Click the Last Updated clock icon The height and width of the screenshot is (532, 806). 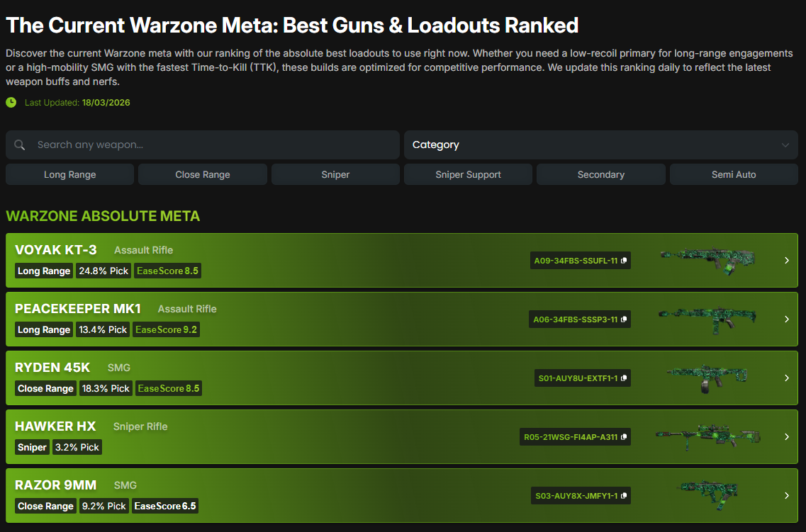11,103
